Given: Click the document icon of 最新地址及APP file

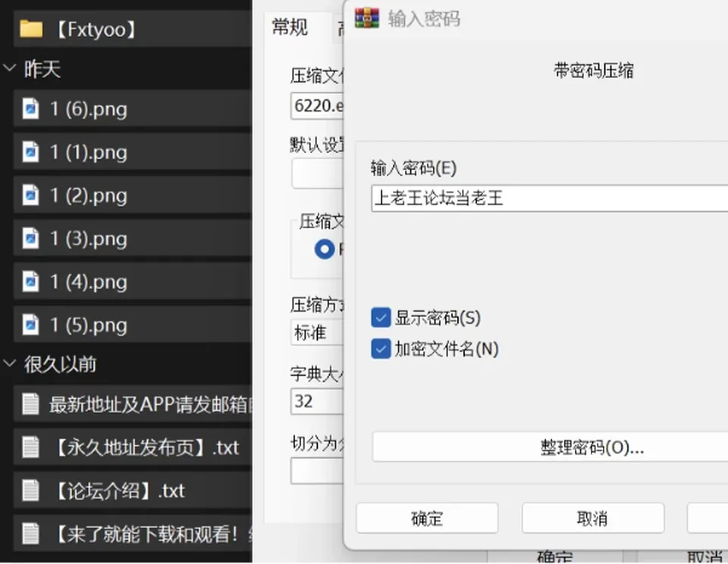Looking at the screenshot, I should 30,404.
